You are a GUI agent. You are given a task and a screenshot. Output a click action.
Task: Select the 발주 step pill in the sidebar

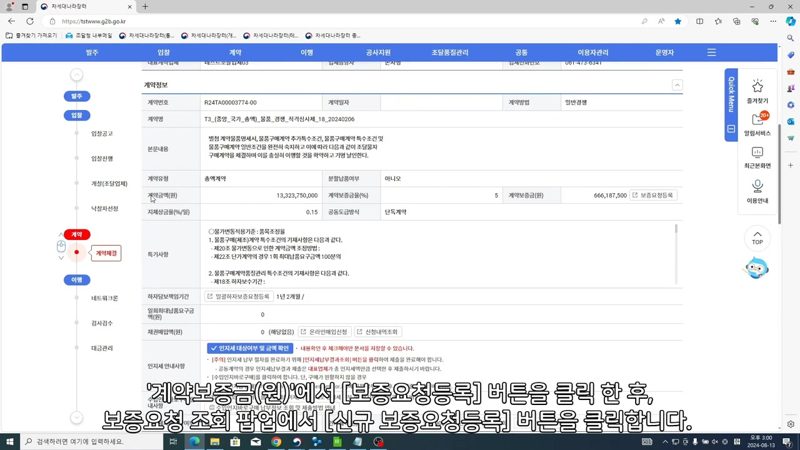[77, 96]
